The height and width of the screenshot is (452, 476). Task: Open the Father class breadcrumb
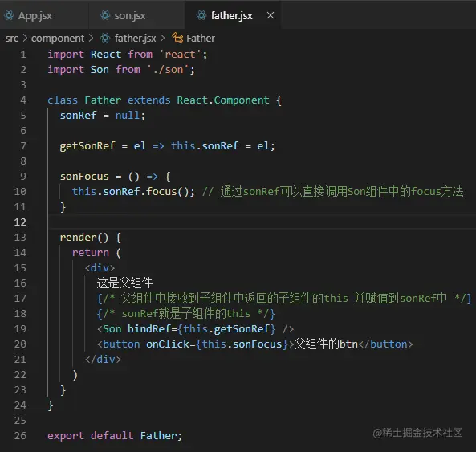(x=201, y=39)
